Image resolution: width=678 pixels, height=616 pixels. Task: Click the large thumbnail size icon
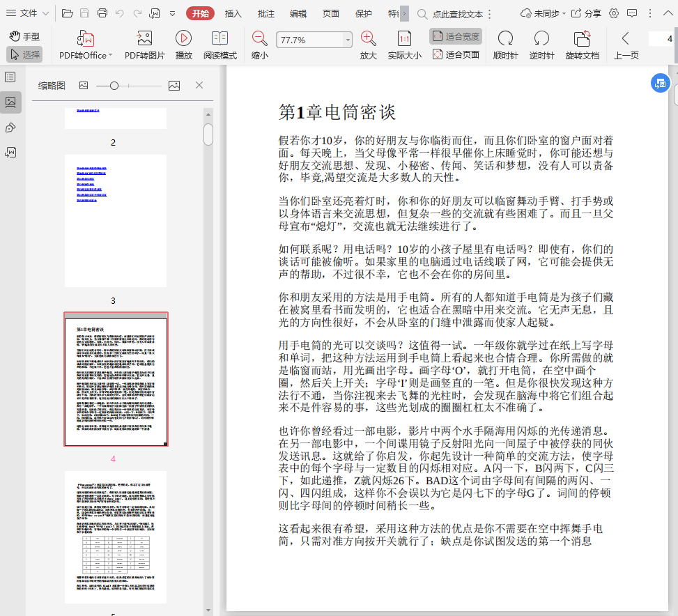[174, 86]
